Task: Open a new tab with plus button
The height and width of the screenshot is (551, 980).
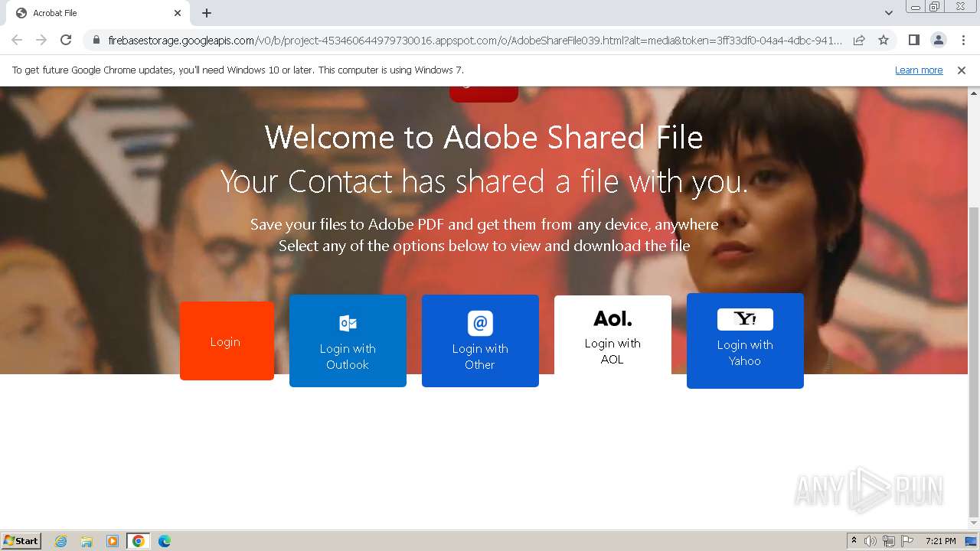Action: (207, 13)
